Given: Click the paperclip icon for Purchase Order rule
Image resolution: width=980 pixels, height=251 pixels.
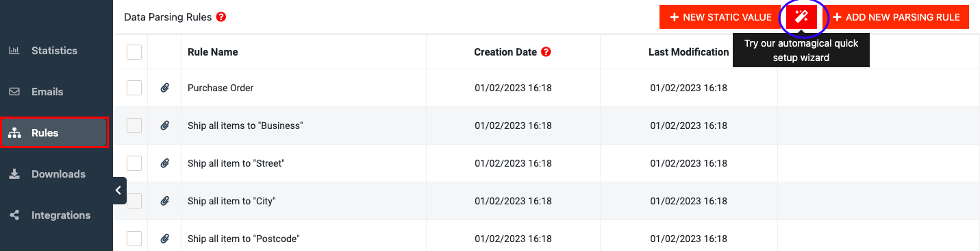Looking at the screenshot, I should [164, 88].
